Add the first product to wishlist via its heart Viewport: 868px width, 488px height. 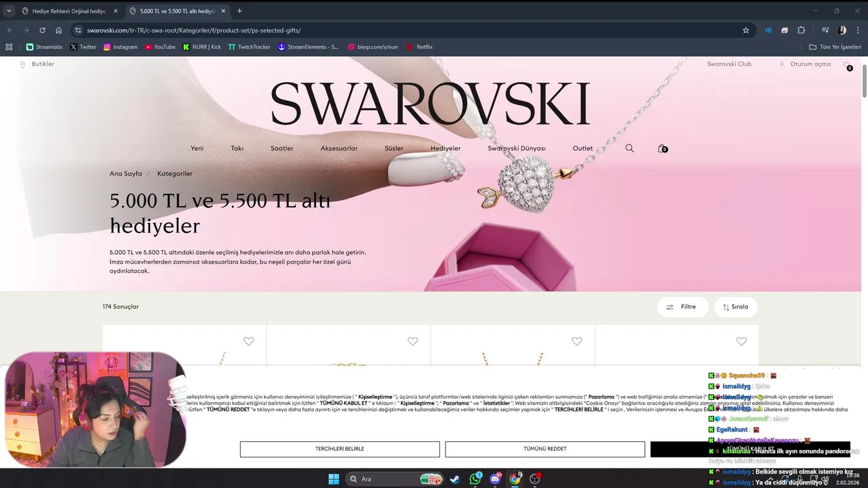tap(248, 342)
